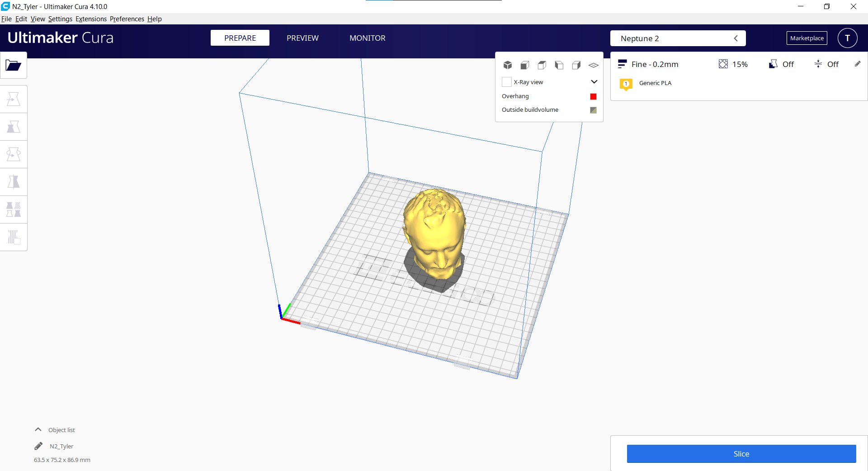Expand the X-Ray view dropdown chevron
Screen dimensions: 868x471
coord(594,82)
